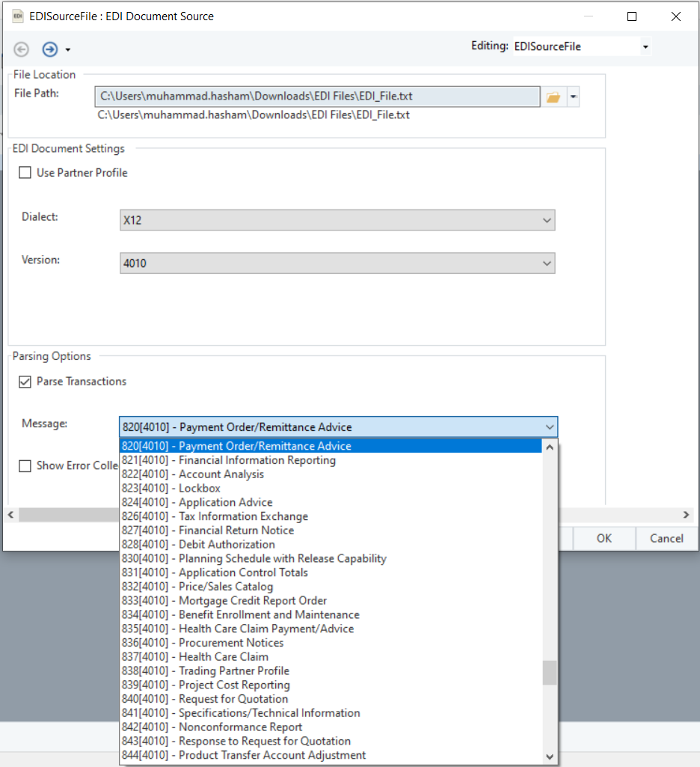Click the message list scroll down arrow

click(x=550, y=757)
